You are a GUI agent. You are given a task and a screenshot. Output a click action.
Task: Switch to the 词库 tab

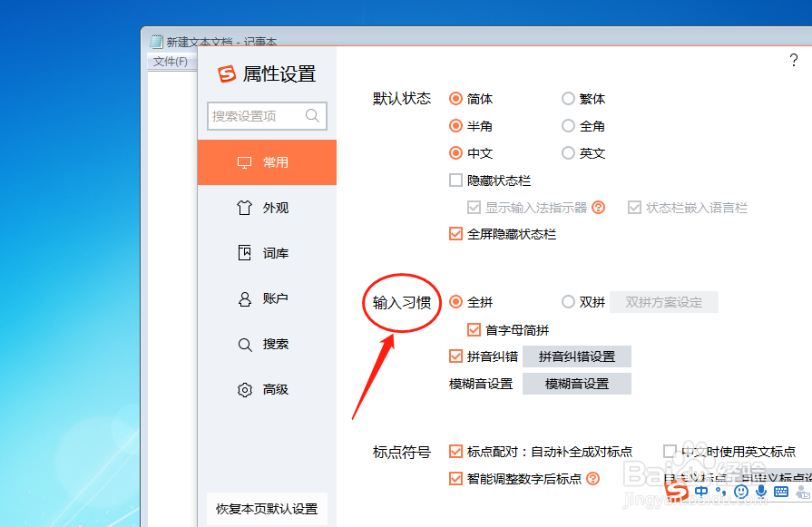tap(267, 253)
